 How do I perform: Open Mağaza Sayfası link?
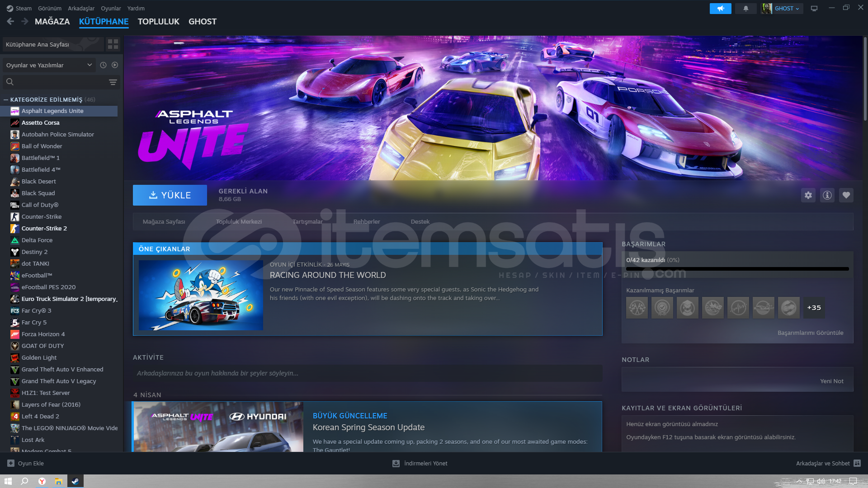[x=164, y=221]
